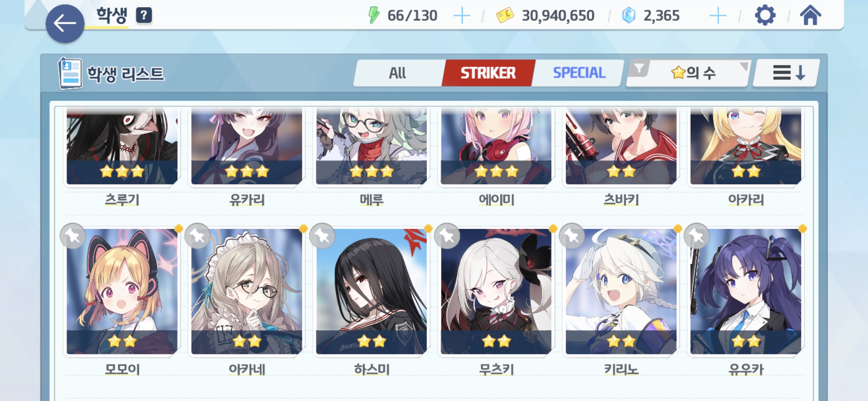Go back with the arrow button
868x401 pixels.
click(65, 24)
